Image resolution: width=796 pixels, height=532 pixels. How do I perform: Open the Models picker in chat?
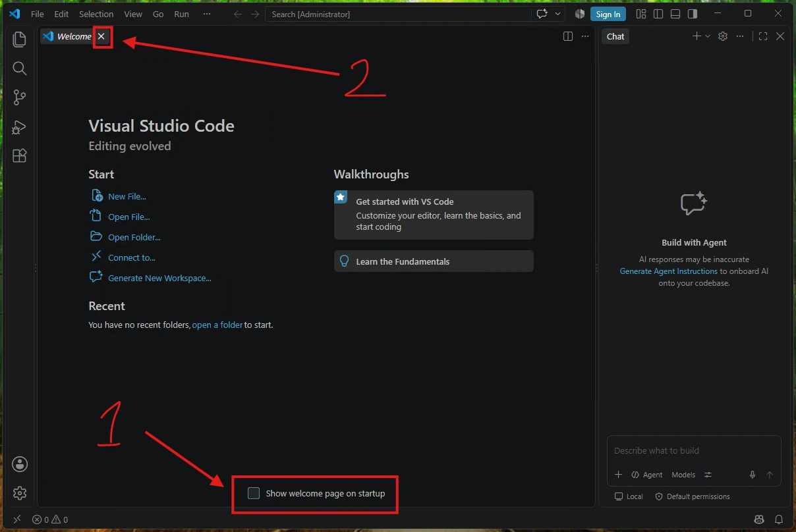[x=683, y=475]
